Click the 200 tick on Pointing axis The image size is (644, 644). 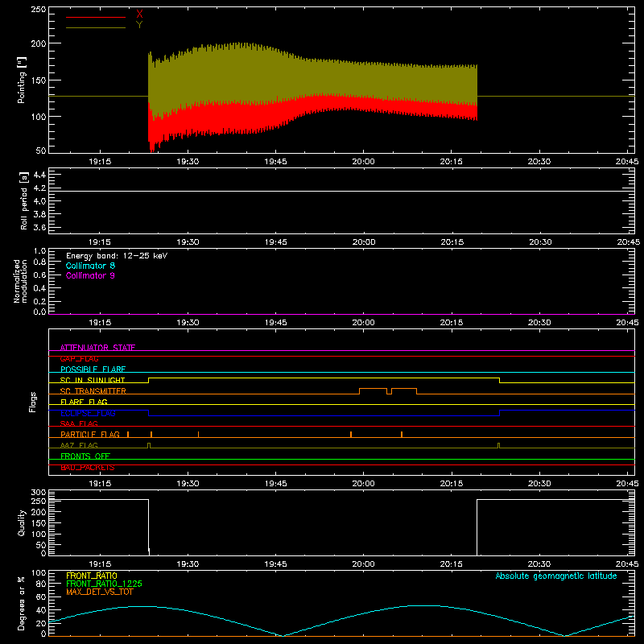38,43
